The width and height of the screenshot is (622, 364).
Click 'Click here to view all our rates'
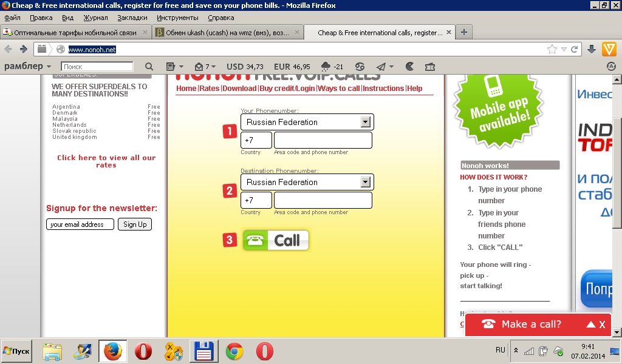pyautogui.click(x=106, y=161)
